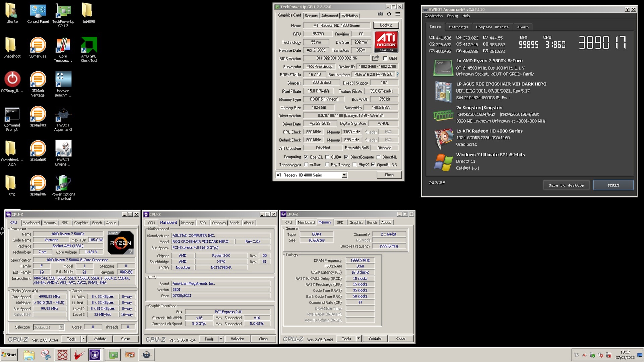
Task: Open the Power Options shortcut icon
Action: tap(63, 188)
